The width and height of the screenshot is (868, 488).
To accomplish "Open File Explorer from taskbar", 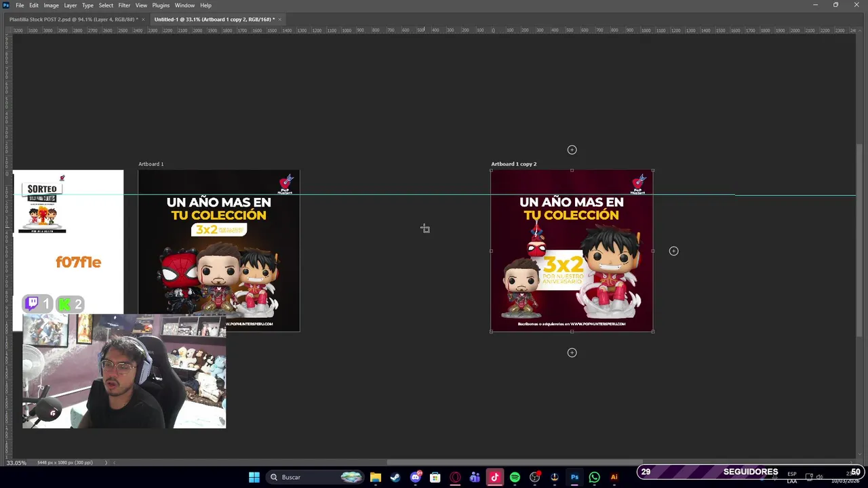I will click(376, 477).
